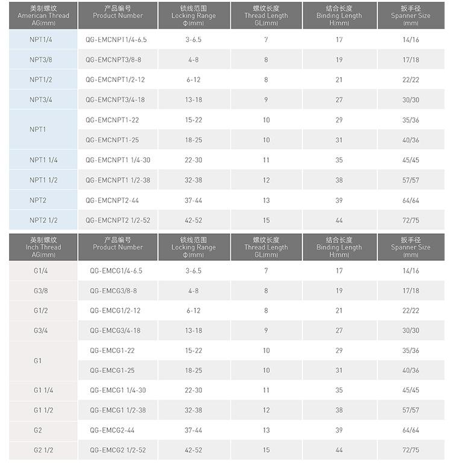The width and height of the screenshot is (452, 476).
Task: Click the QG-EMCG1 1/4-30 product cell
Action: pos(118,390)
